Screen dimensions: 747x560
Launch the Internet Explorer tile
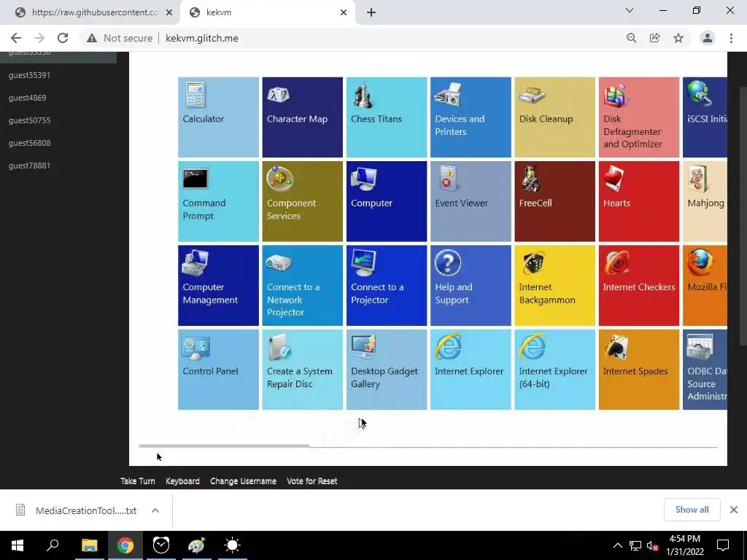click(x=471, y=370)
